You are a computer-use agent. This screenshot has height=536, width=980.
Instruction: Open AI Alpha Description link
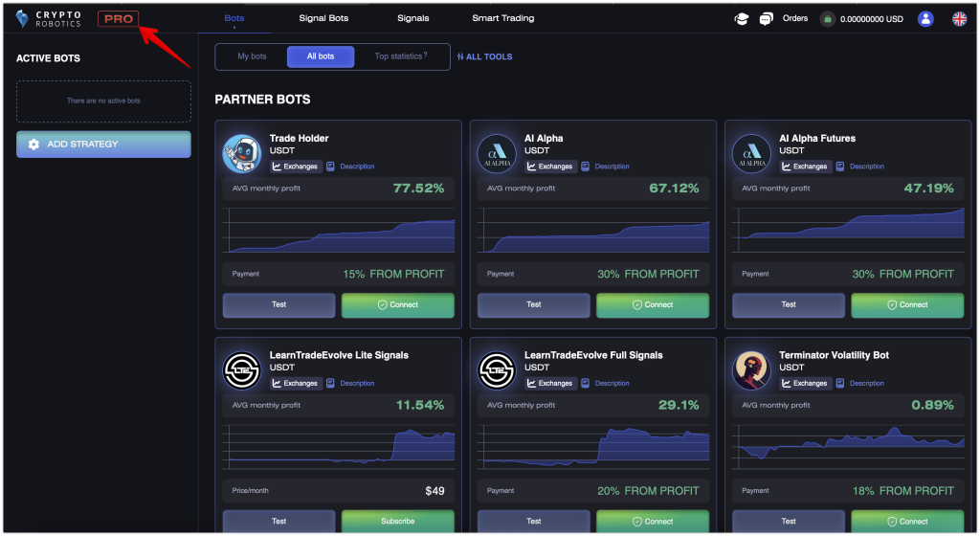point(606,167)
